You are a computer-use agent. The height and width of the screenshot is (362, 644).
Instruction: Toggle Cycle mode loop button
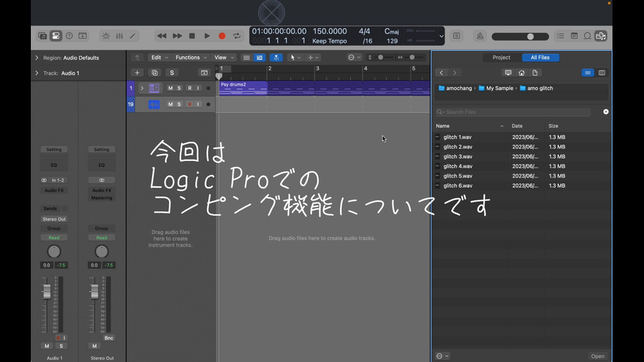[x=237, y=36]
